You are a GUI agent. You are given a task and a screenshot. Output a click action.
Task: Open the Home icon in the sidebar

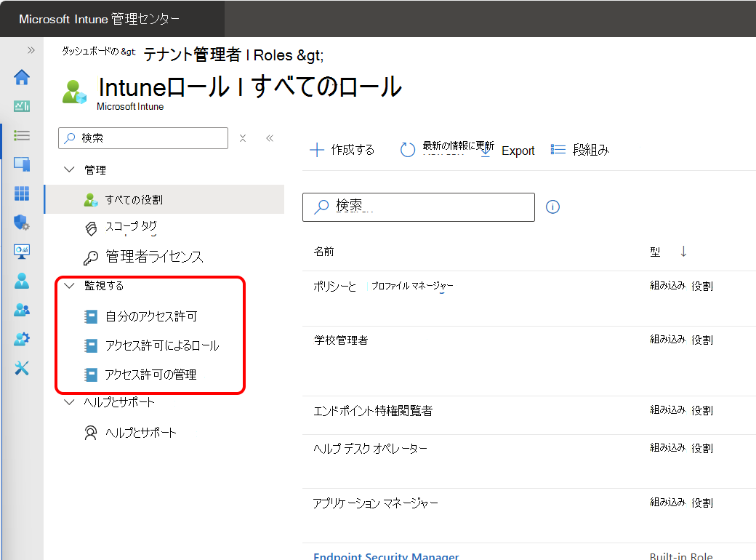tap(22, 77)
